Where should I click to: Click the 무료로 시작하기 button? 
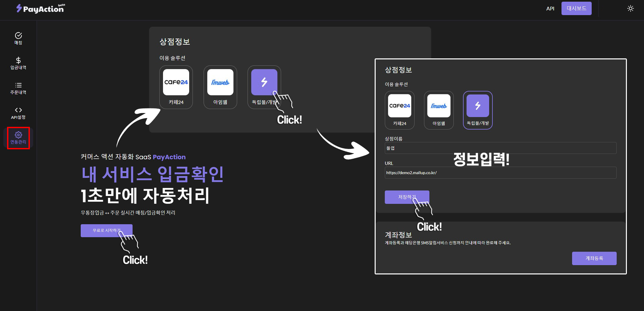pyautogui.click(x=107, y=230)
